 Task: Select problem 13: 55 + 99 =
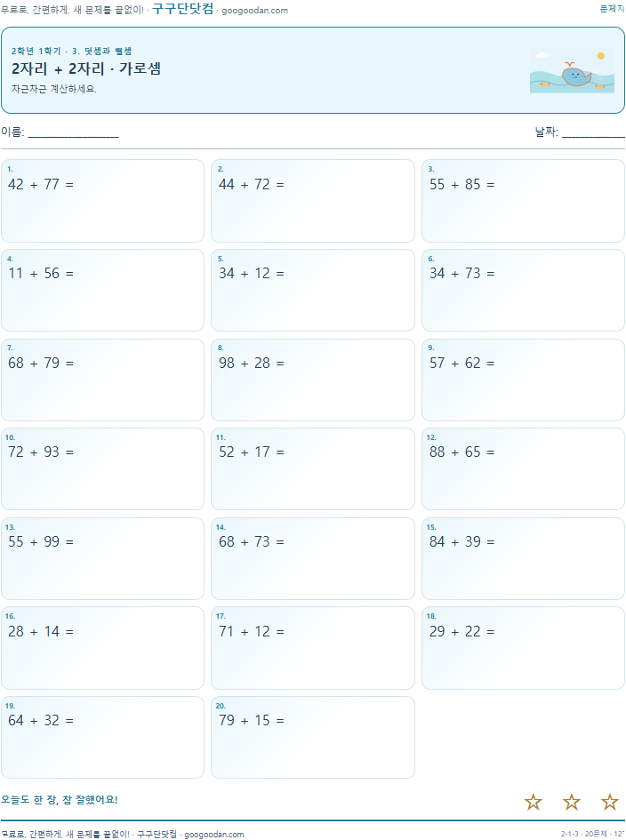(102, 559)
